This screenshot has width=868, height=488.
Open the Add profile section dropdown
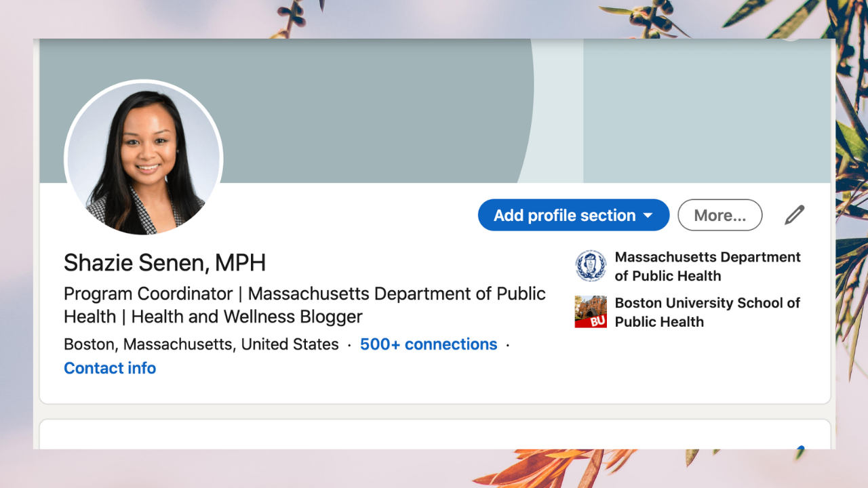[x=574, y=216]
